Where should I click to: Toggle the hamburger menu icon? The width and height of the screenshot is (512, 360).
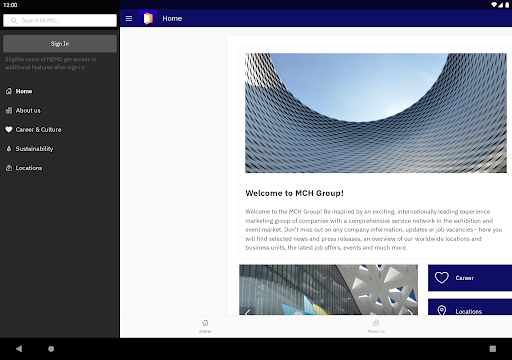point(129,19)
